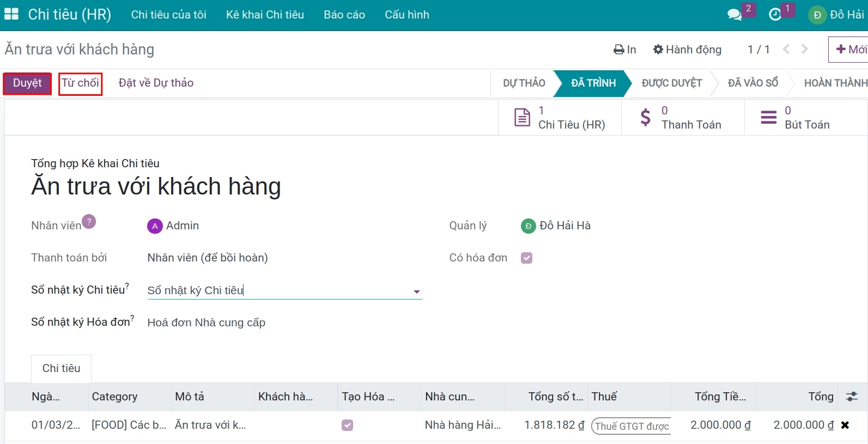Open Thanh Toán stat button
868x444 pixels.
coord(683,117)
